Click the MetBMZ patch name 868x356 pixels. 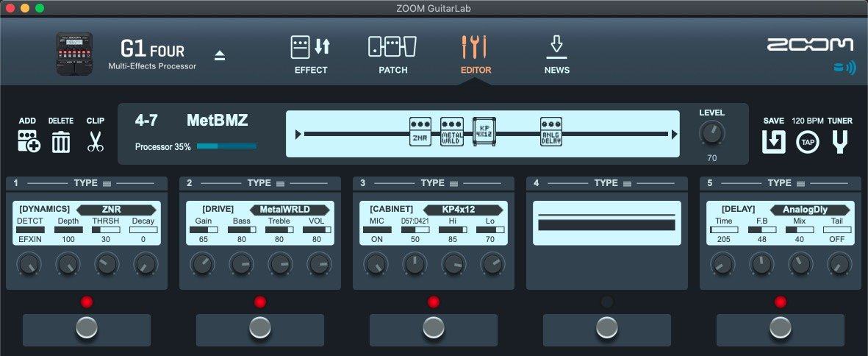(217, 121)
